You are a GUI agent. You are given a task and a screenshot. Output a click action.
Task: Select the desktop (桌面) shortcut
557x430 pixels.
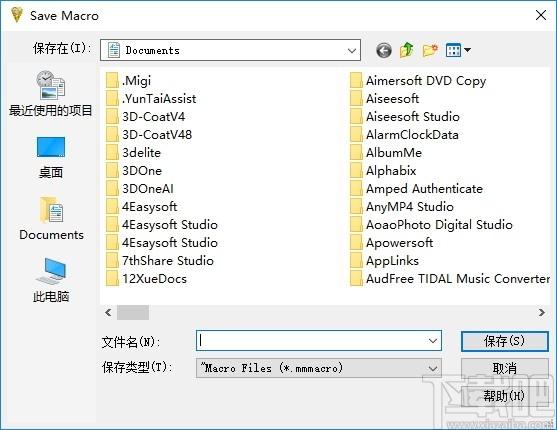point(51,157)
